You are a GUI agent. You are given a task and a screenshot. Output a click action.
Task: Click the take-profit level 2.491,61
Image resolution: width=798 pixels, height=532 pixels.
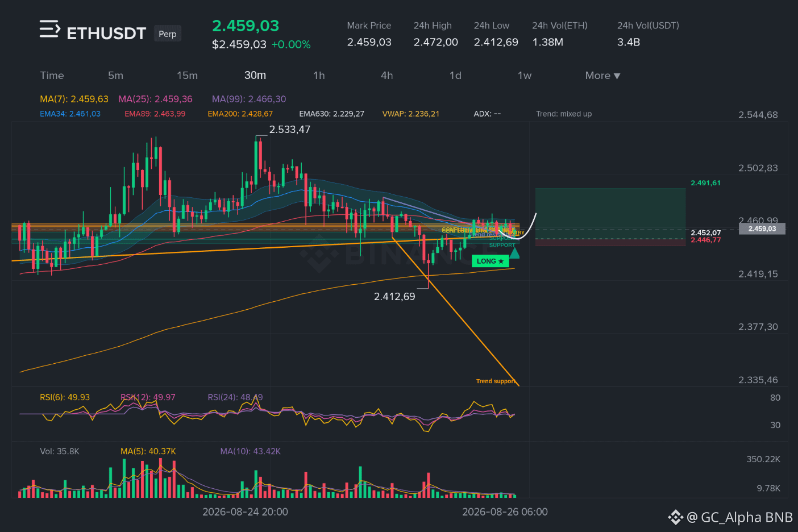(705, 183)
